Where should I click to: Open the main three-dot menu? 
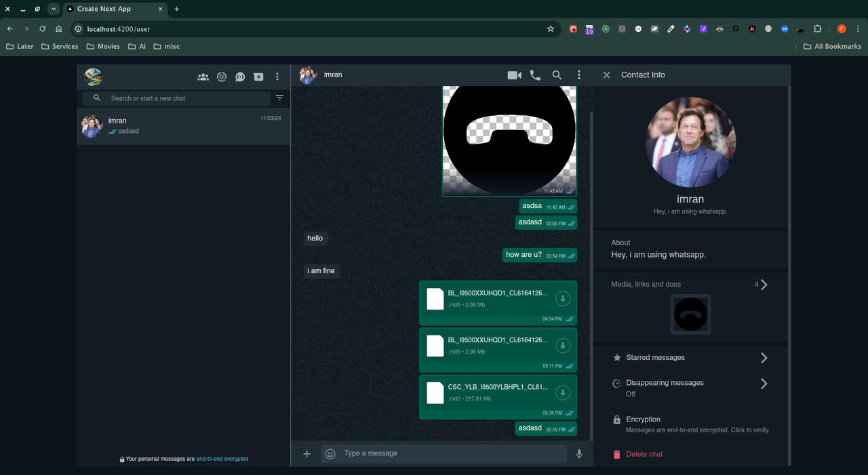277,77
